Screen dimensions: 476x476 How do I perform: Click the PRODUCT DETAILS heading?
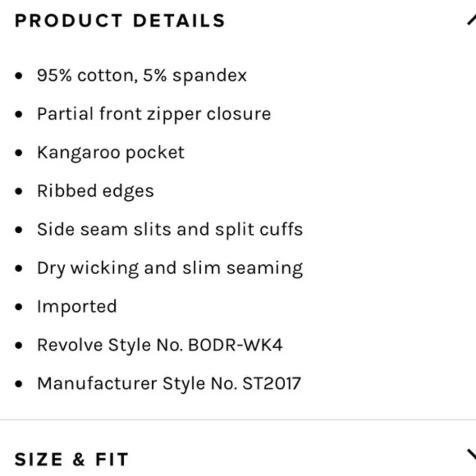119,21
